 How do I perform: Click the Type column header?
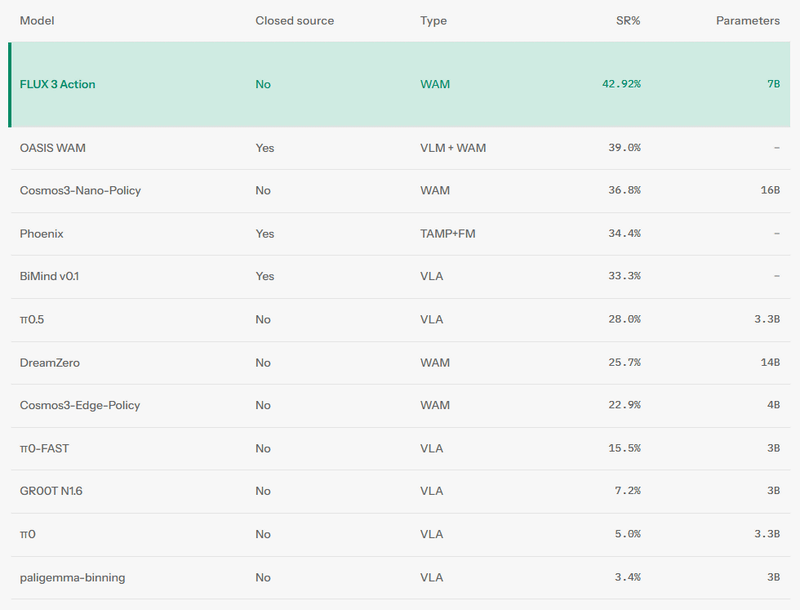433,21
